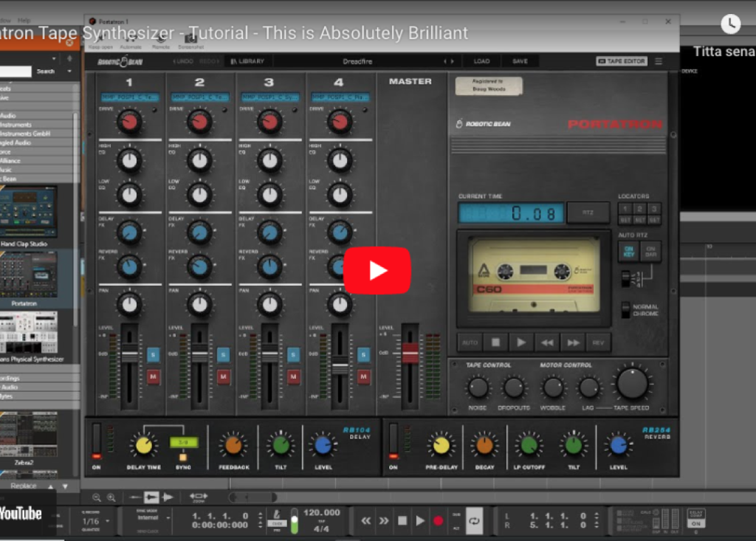Mute channel 1
The image size is (756, 541).
coord(153,376)
